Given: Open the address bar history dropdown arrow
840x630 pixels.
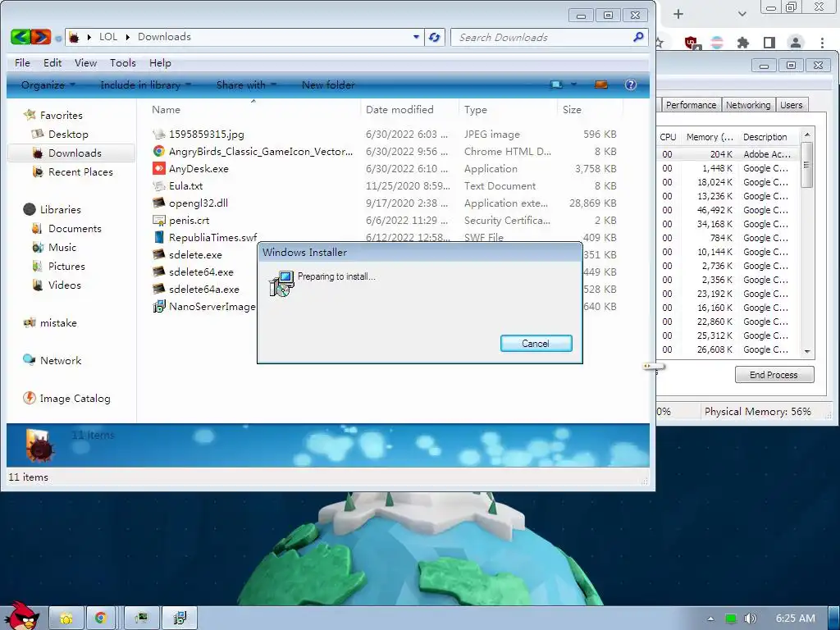Looking at the screenshot, I should point(416,37).
